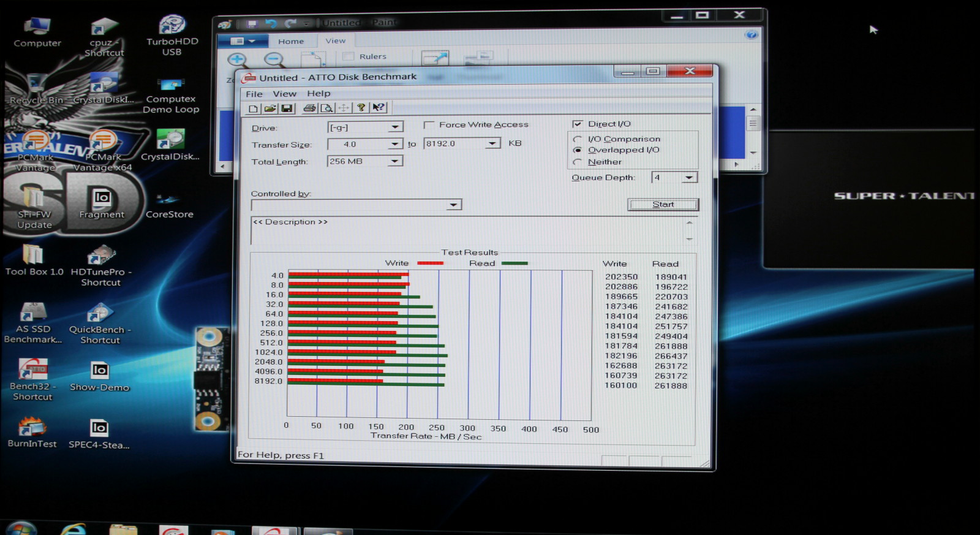Switch to the Home tab in Paint

point(291,41)
